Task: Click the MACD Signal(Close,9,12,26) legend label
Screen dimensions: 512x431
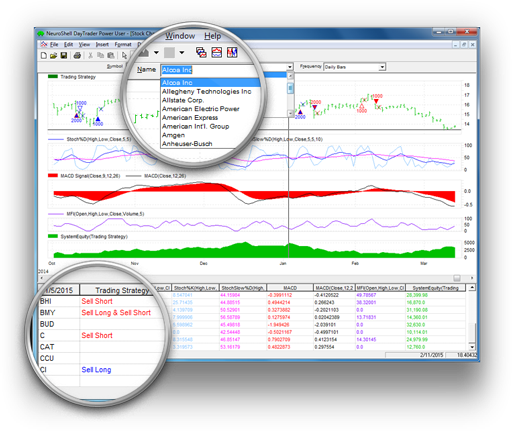Action: (90, 176)
